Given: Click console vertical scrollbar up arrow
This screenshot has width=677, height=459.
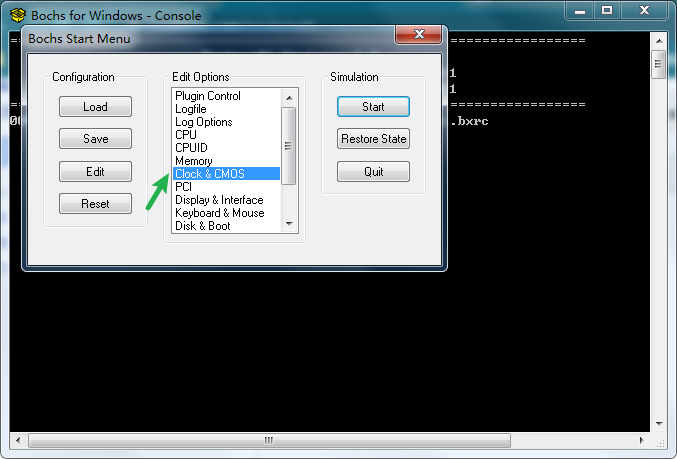Looking at the screenshot, I should (x=659, y=41).
